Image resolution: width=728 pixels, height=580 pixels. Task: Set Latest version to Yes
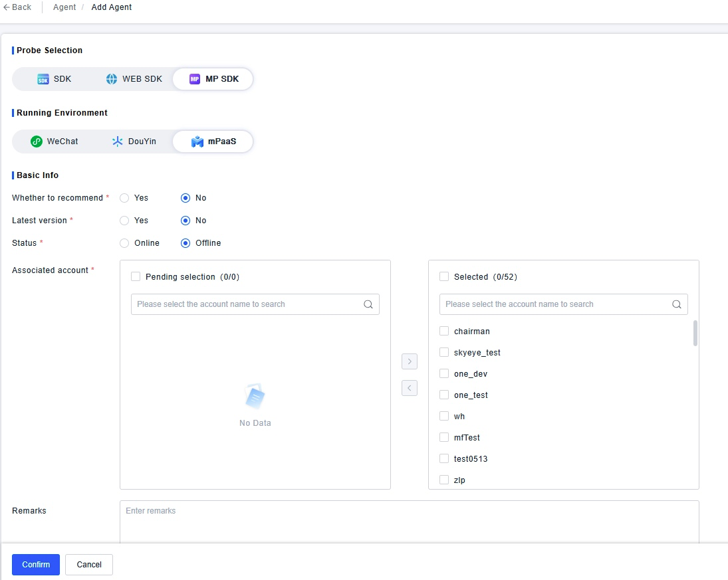pos(124,221)
